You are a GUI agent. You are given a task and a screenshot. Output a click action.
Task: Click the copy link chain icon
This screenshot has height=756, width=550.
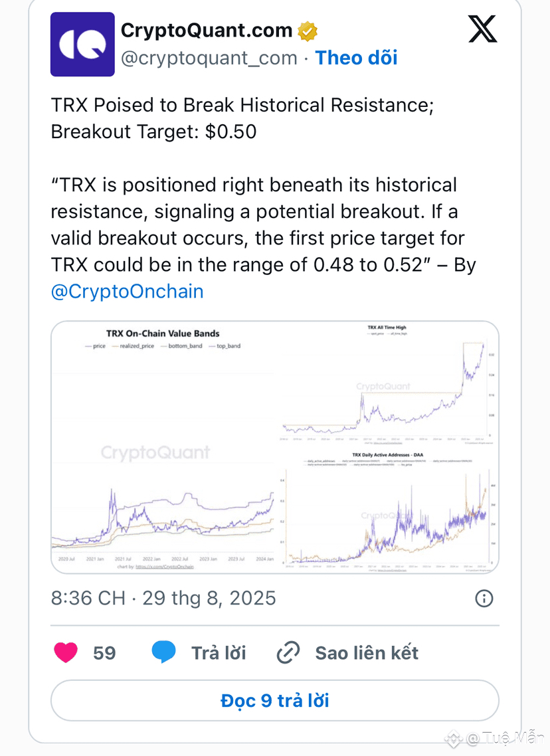[288, 653]
